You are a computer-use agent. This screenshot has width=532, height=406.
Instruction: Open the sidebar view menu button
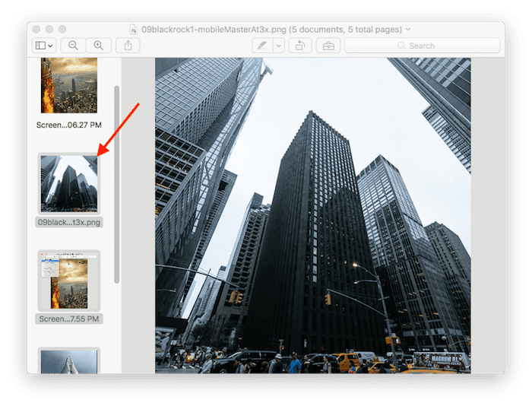[44, 46]
